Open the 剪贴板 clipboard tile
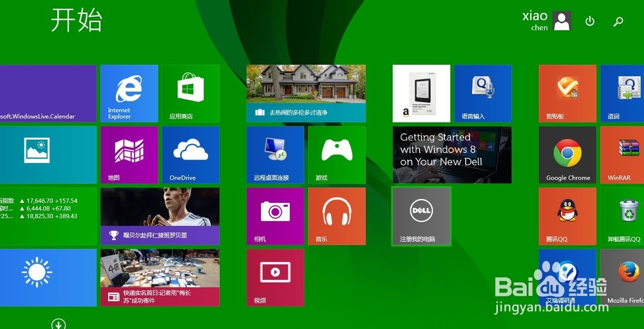Image resolution: width=644 pixels, height=329 pixels. click(x=567, y=93)
